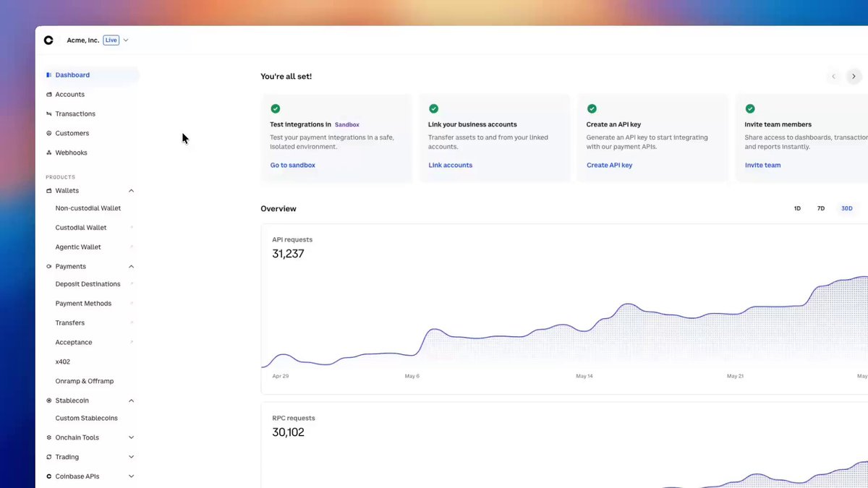Screen dimensions: 868x488
Task: Click the Overview section heading
Action: tap(278, 209)
